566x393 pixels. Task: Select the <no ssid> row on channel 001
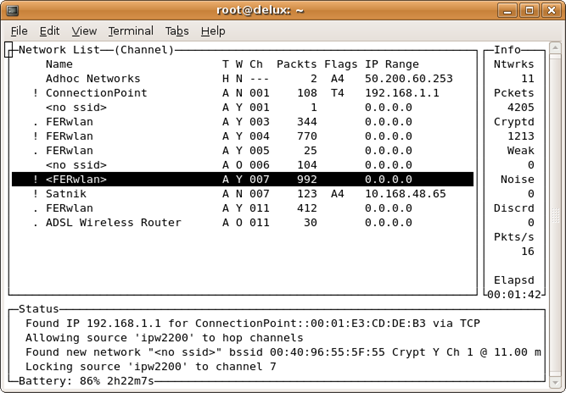243,108
